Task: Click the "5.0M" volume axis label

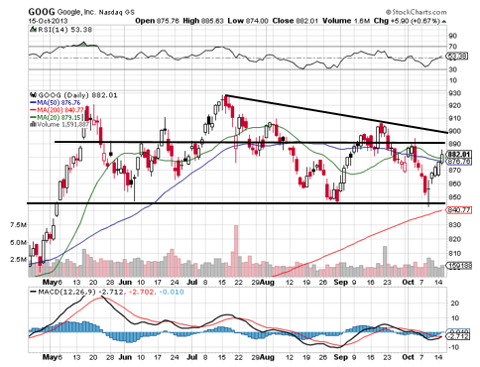Action: pos(18,242)
